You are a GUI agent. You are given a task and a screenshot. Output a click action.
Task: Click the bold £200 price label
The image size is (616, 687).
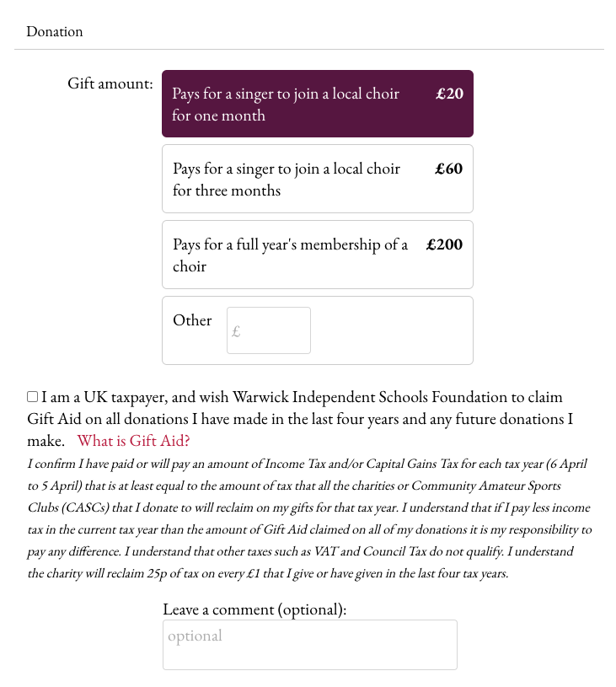(444, 244)
